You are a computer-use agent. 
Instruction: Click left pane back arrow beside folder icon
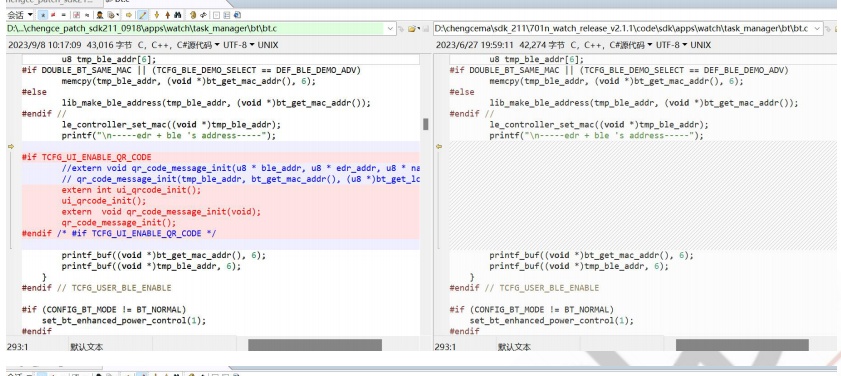401,28
